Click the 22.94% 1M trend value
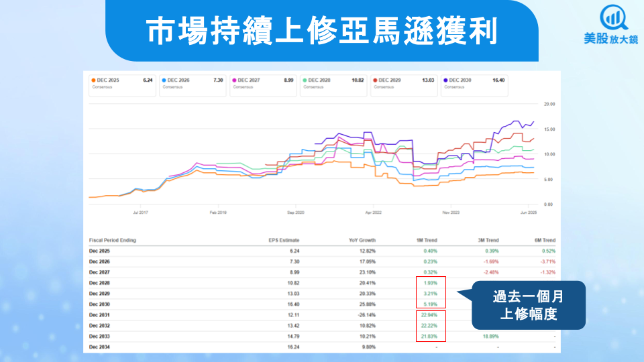This screenshot has height=362, width=644. click(429, 315)
